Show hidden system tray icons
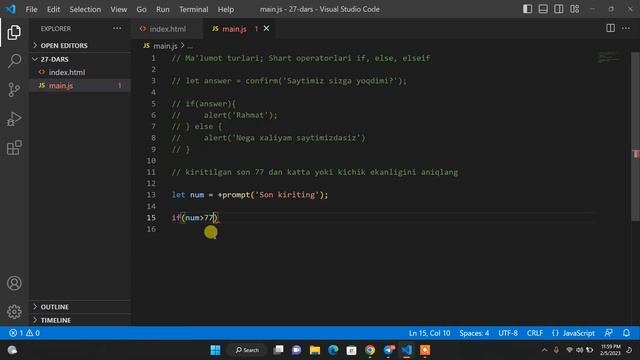 pyautogui.click(x=544, y=350)
